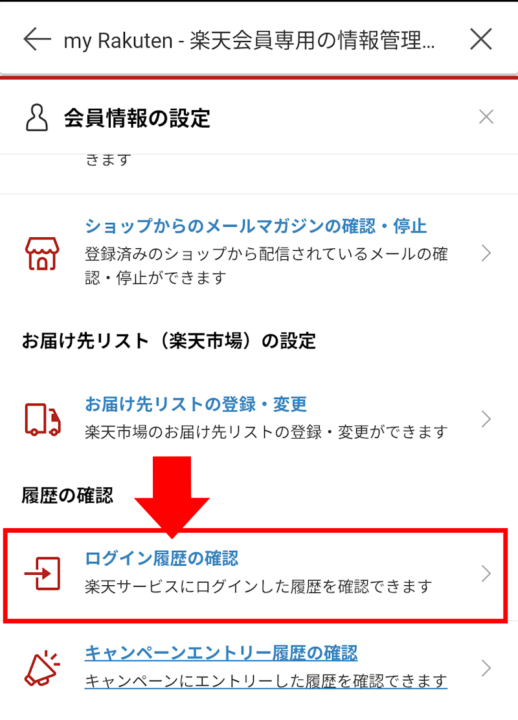Click the person icon beside 会員情報の設定
Screen dimensions: 518x720
tap(37, 118)
